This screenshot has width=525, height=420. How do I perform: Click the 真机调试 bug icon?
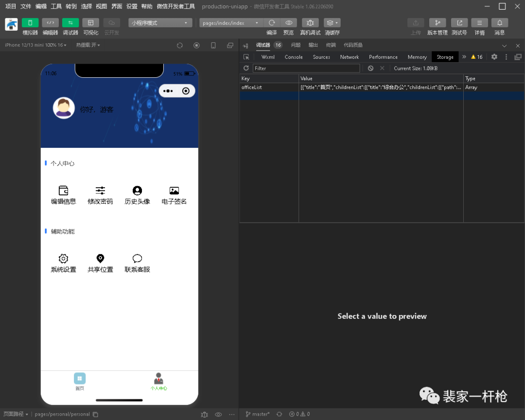click(x=310, y=23)
